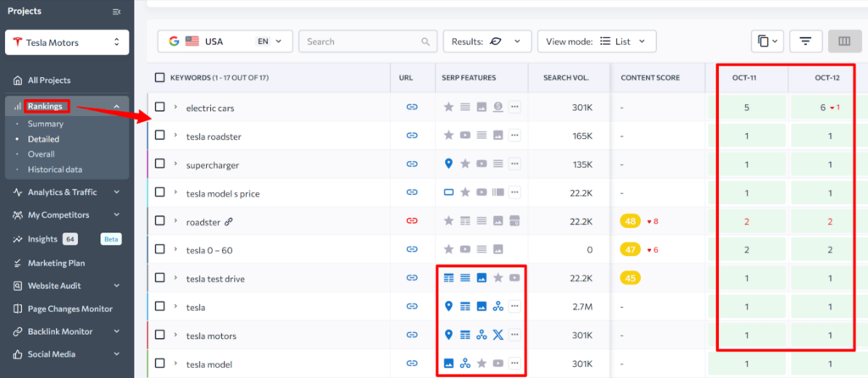
Task: Check the tesla model s price checkbox
Action: pos(160,192)
